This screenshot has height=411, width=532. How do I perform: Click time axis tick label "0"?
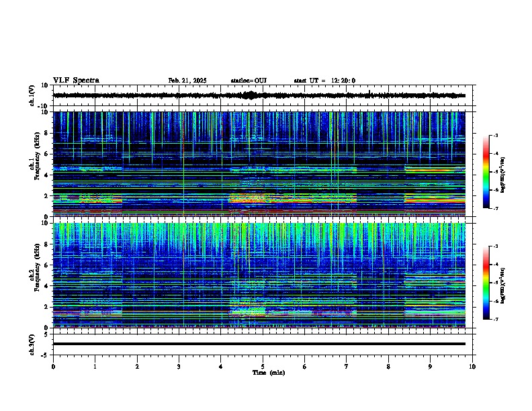53,367
